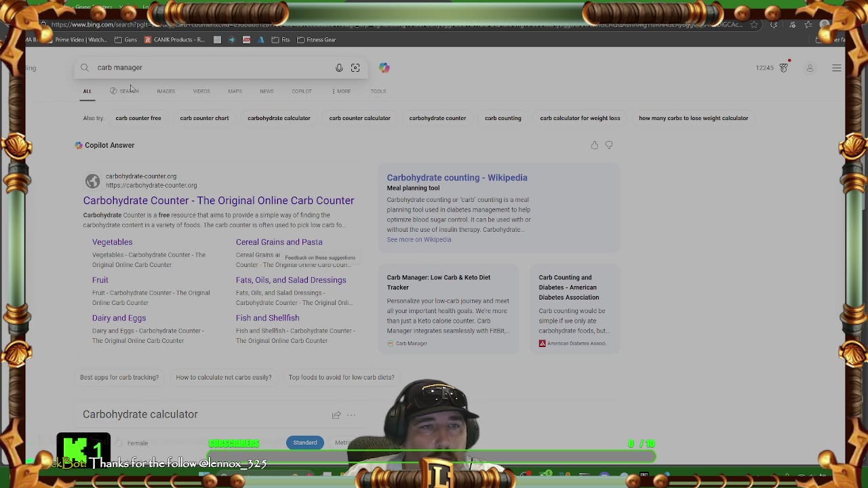Try suggestion 'carb counter chart'
Screen dimensions: 868x488
(x=204, y=118)
